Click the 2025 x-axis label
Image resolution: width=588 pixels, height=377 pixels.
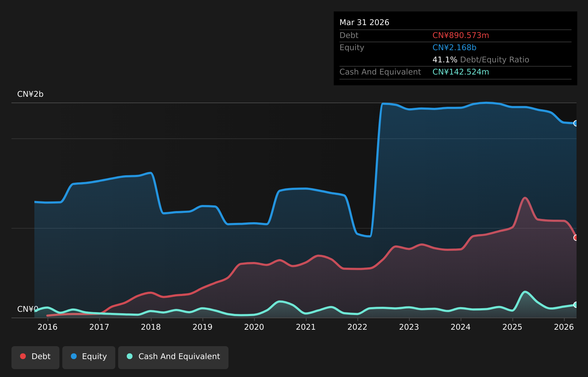(512, 327)
